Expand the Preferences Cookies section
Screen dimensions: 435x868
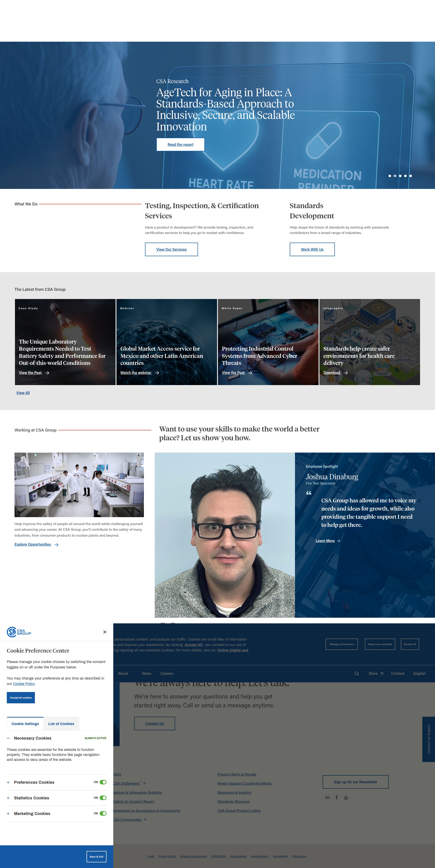pyautogui.click(x=8, y=782)
